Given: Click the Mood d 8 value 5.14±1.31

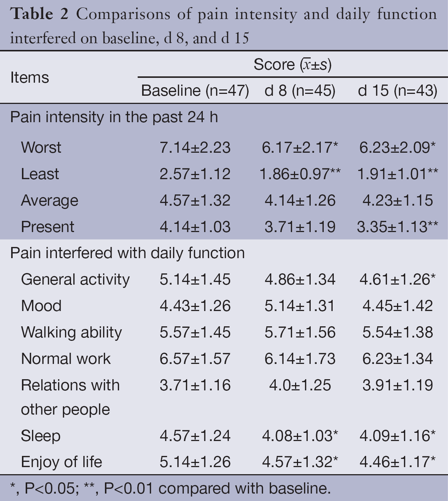Looking at the screenshot, I should tap(300, 306).
